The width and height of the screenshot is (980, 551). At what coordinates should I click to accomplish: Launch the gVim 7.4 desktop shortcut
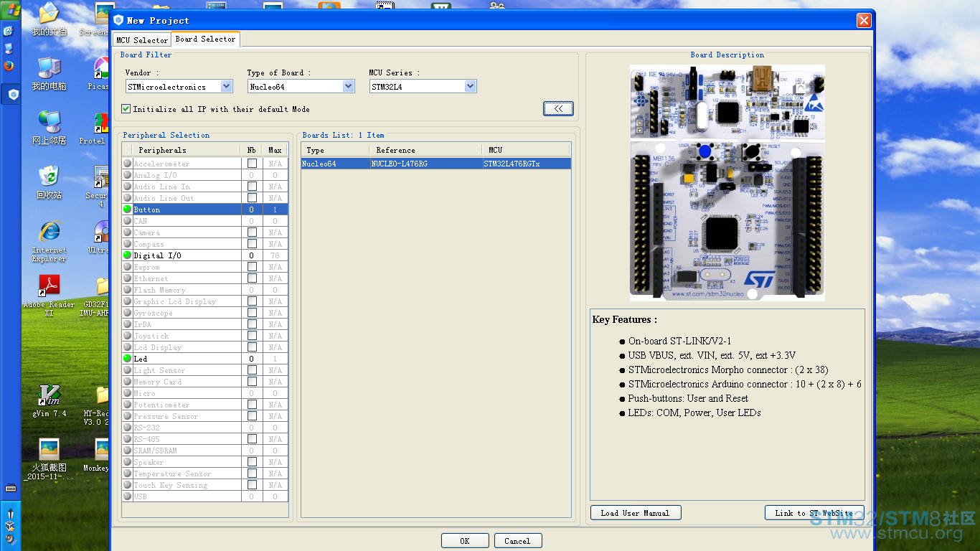[x=49, y=401]
